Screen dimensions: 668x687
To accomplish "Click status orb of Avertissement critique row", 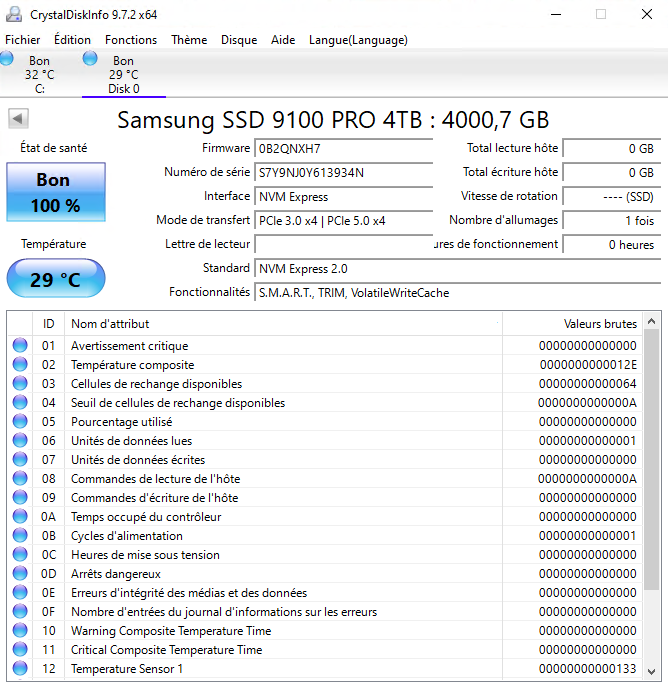I will pyautogui.click(x=20, y=345).
